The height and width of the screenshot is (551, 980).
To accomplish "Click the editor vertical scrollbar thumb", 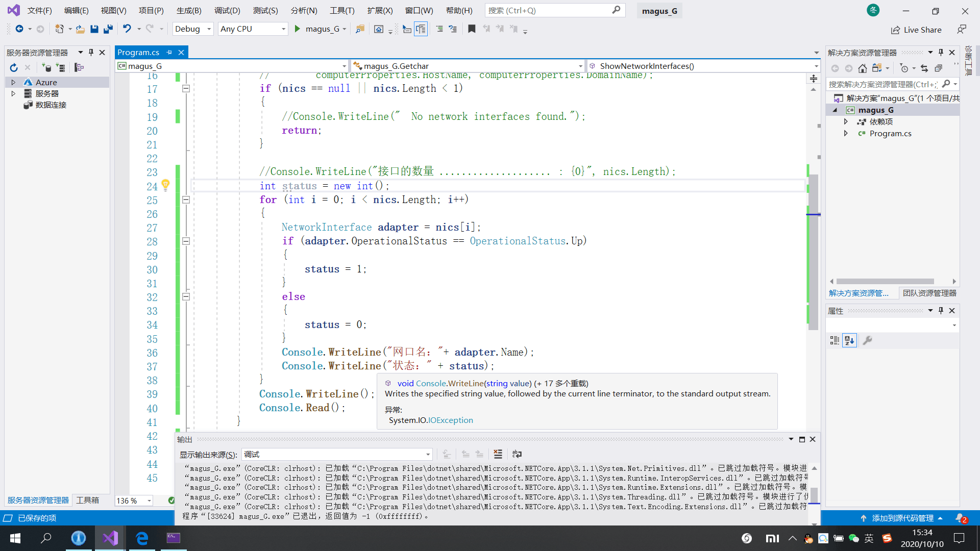I will [x=814, y=252].
